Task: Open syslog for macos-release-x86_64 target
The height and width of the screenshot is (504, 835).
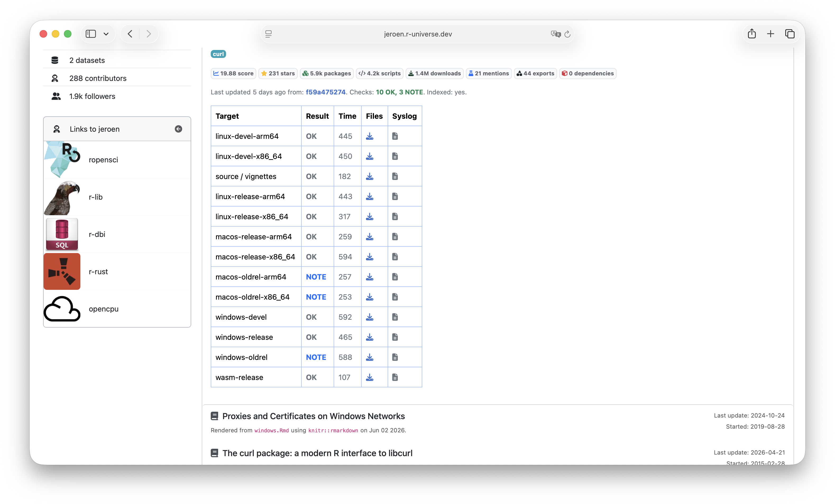Action: point(395,257)
